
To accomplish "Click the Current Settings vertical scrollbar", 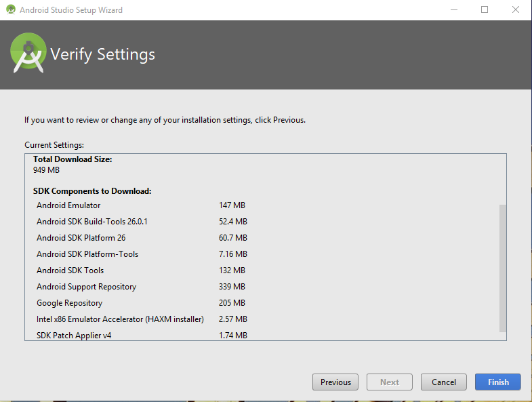I will coord(502,268).
